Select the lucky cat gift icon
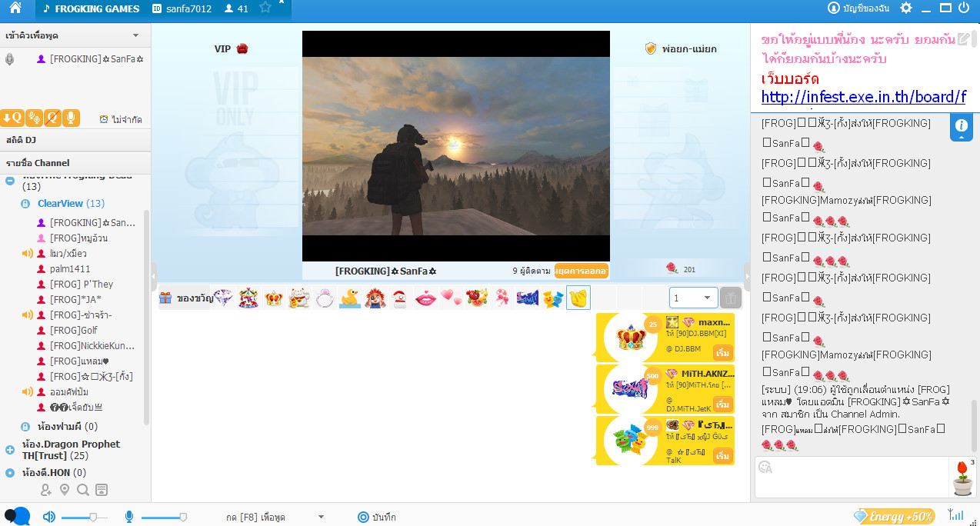980x526 pixels. point(299,298)
